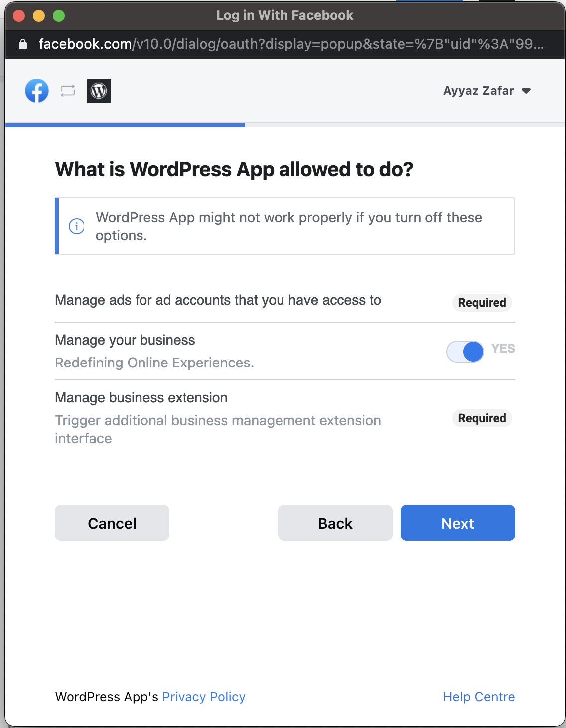Click the blue progress bar
Viewport: 566px width, 728px height.
point(125,125)
